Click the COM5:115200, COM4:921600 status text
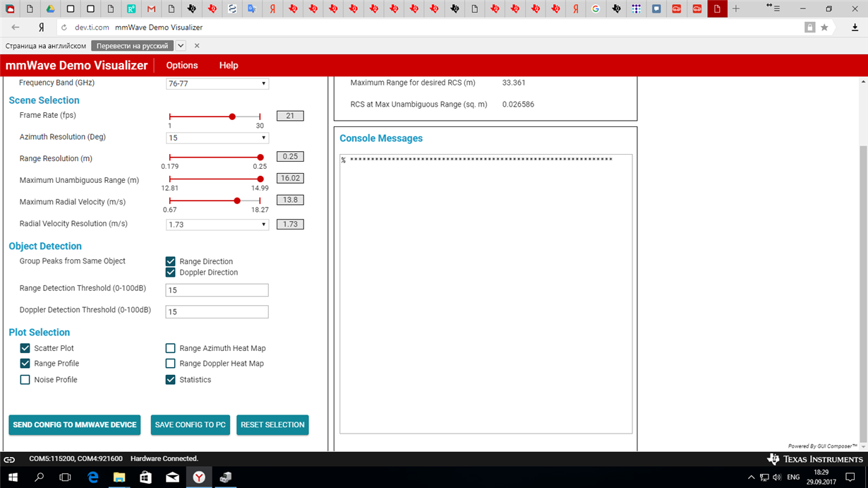The height and width of the screenshot is (488, 868). 76,459
